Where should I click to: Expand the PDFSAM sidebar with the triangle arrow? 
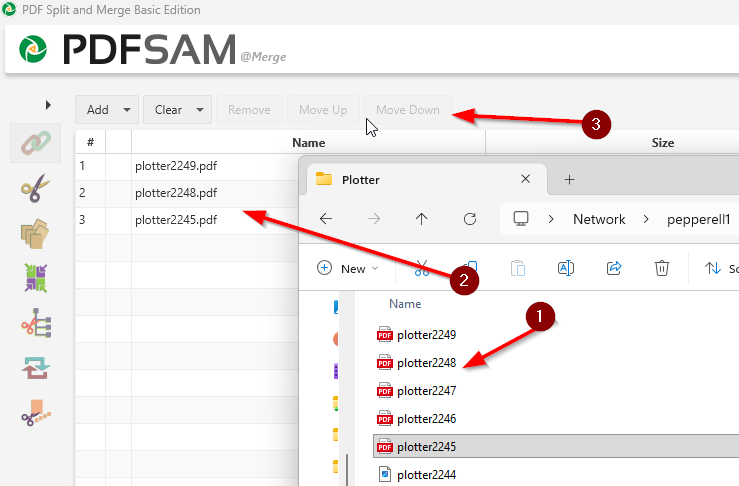click(48, 105)
